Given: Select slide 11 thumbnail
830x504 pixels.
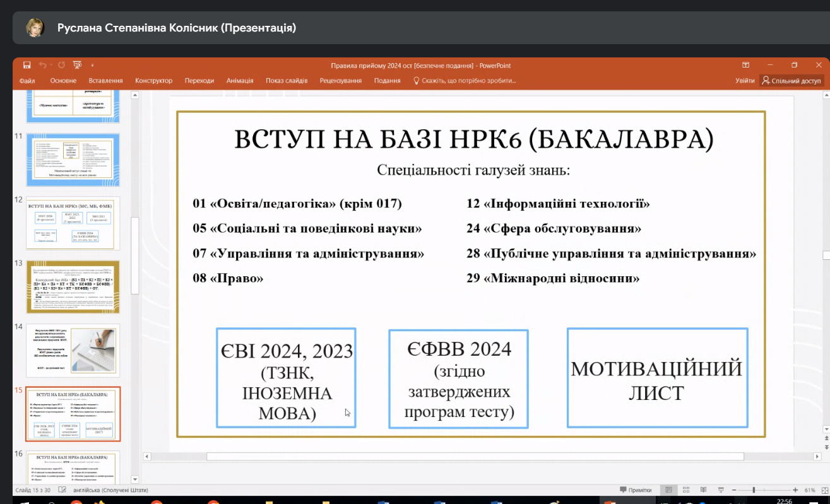Looking at the screenshot, I should [x=73, y=160].
